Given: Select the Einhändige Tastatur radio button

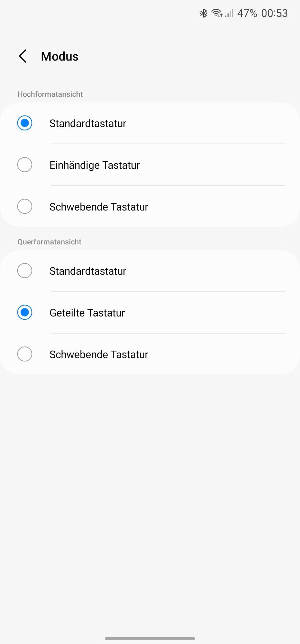Looking at the screenshot, I should click(25, 165).
